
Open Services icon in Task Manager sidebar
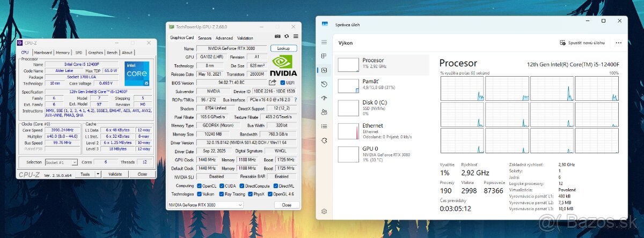click(x=324, y=140)
